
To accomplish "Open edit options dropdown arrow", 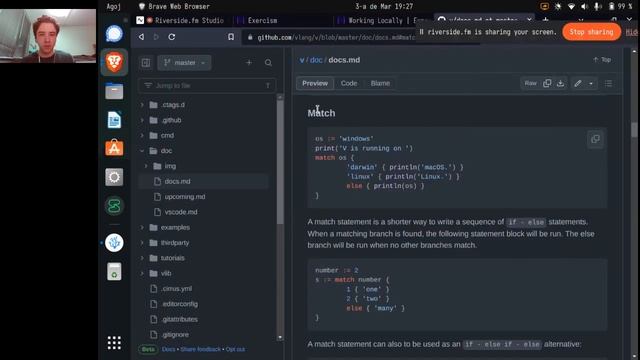I will point(591,83).
